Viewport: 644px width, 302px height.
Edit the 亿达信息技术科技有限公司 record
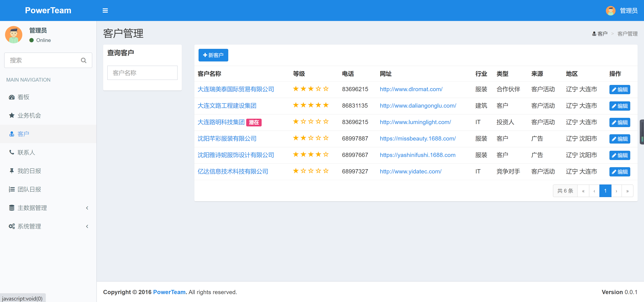click(620, 172)
